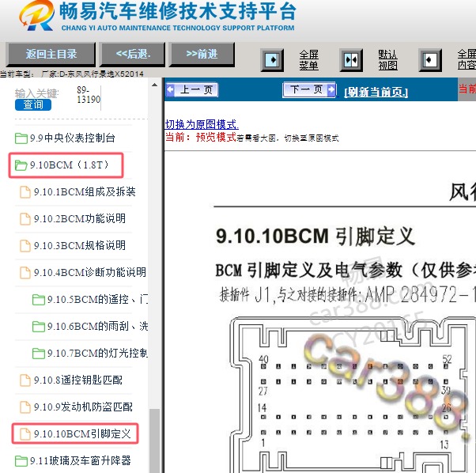Viewport: 476px width, 473px height.
Task: Open 9.10.4BCM诊断功能说明 page
Action: point(90,272)
